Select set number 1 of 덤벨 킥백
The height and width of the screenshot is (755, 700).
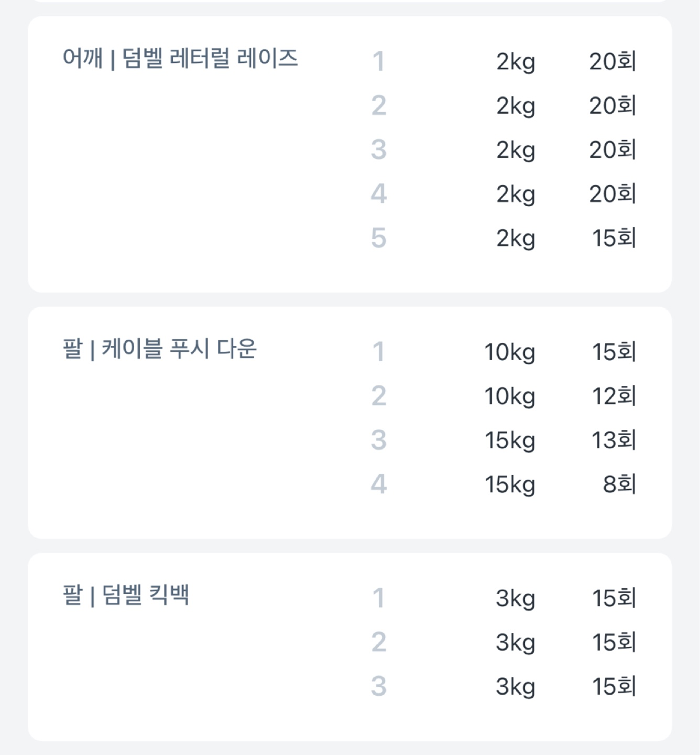(x=378, y=598)
